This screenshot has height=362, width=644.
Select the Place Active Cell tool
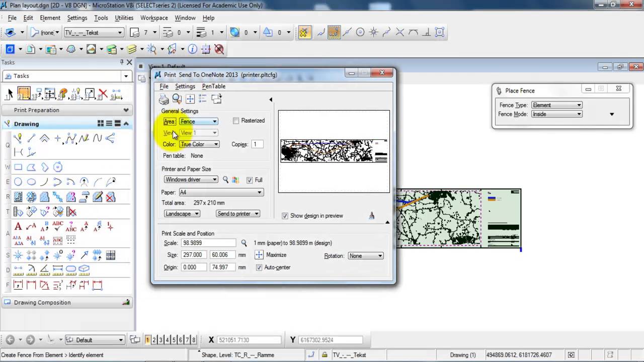click(x=18, y=255)
